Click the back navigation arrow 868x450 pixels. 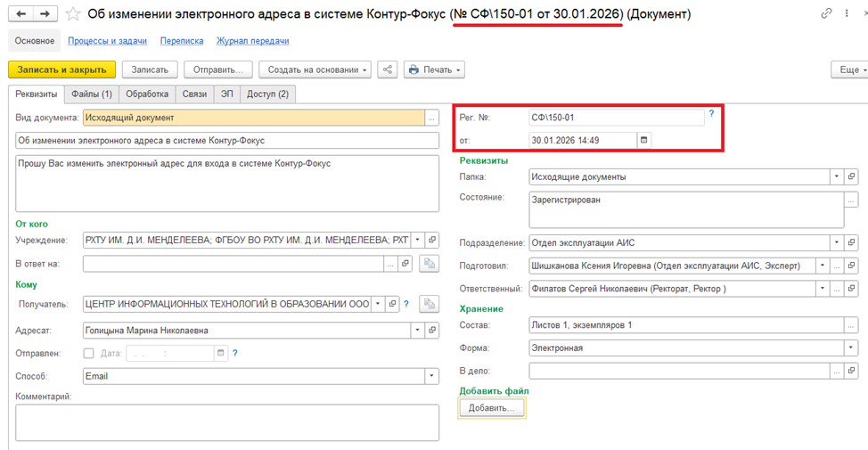point(21,14)
